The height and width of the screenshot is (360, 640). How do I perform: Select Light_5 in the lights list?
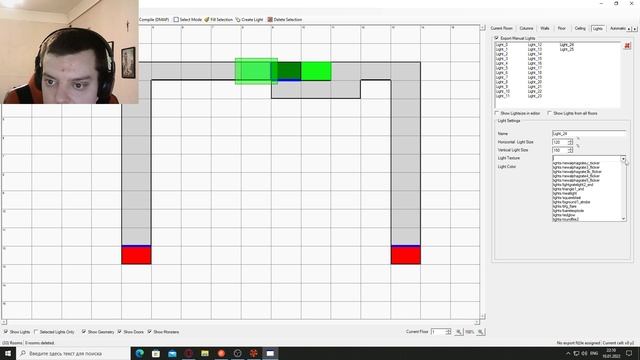(x=502, y=68)
